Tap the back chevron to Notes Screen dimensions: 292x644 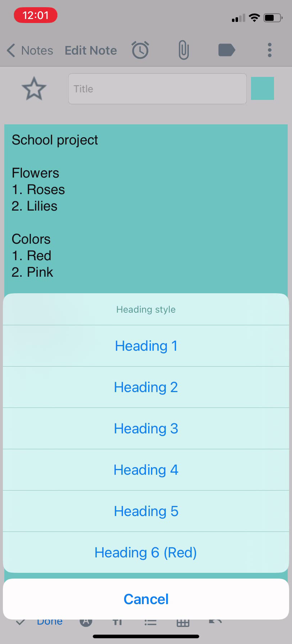point(11,50)
